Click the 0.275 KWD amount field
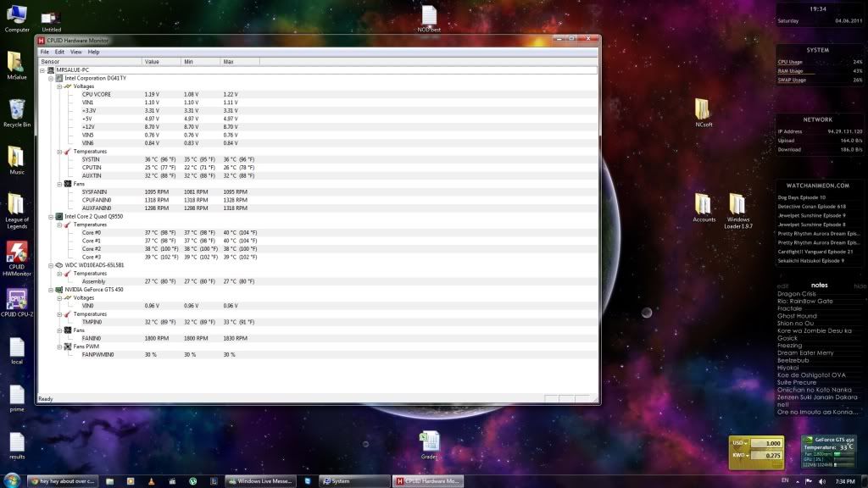Image resolution: width=868 pixels, height=488 pixels. tap(766, 455)
